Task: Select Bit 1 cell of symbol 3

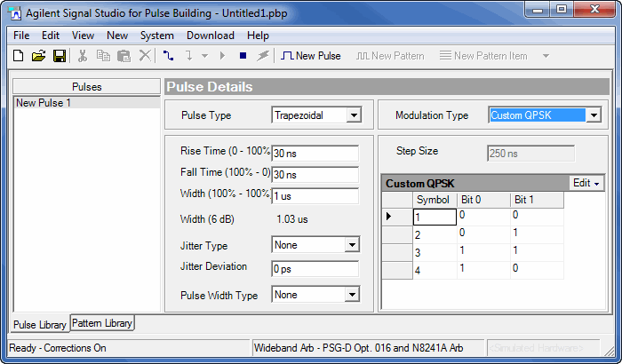Action: click(536, 252)
